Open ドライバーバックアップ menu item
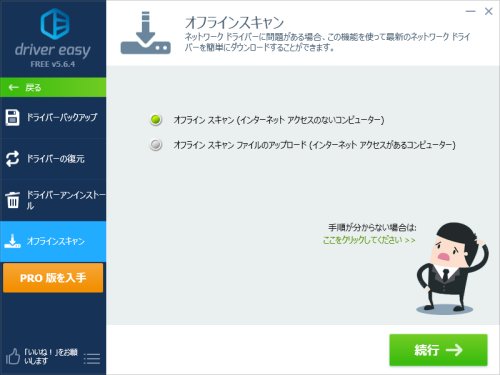Image resolution: width=500 pixels, height=375 pixels. [x=53, y=117]
